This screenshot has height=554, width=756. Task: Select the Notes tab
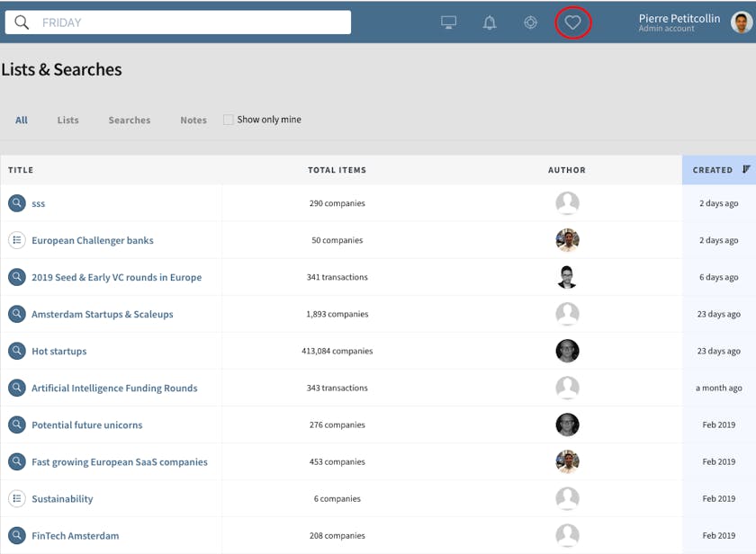tap(193, 121)
